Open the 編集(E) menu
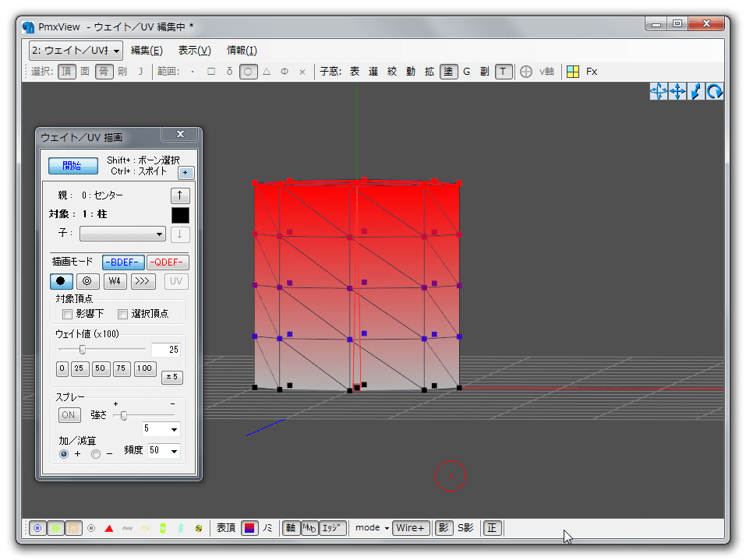 tap(147, 51)
